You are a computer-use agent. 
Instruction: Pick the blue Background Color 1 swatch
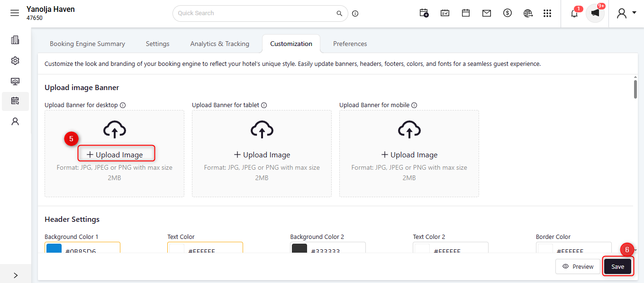54,248
